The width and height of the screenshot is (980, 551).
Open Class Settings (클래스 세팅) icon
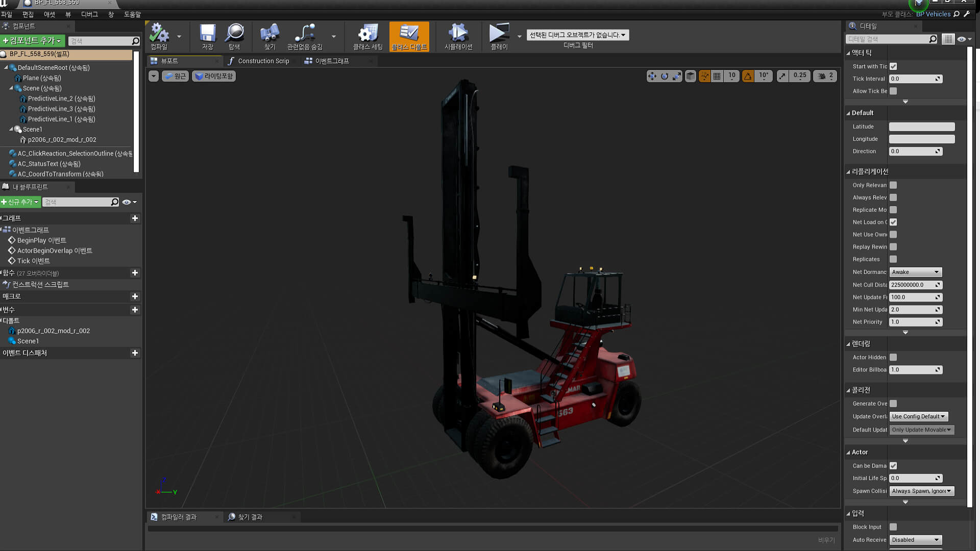pyautogui.click(x=367, y=34)
